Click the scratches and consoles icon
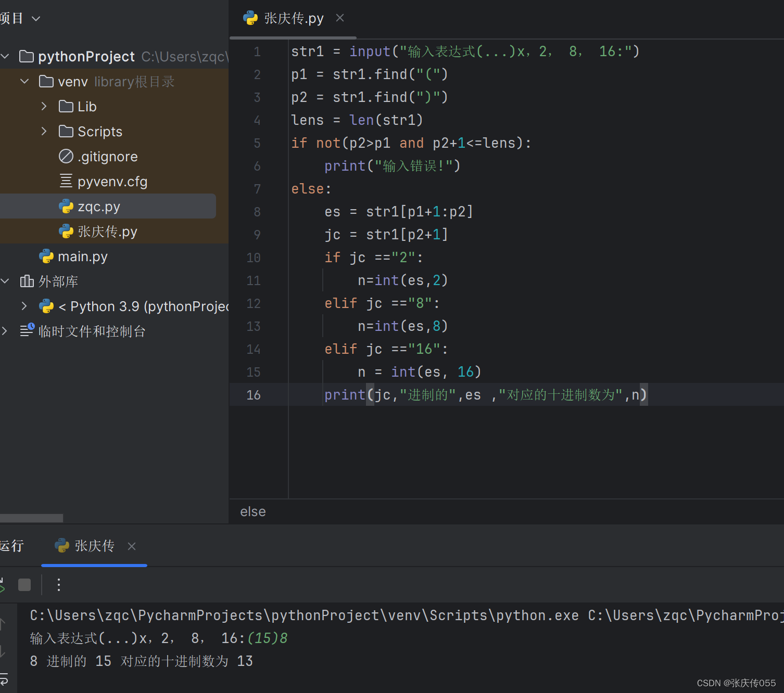Screen dimensions: 784x693 click(x=27, y=330)
